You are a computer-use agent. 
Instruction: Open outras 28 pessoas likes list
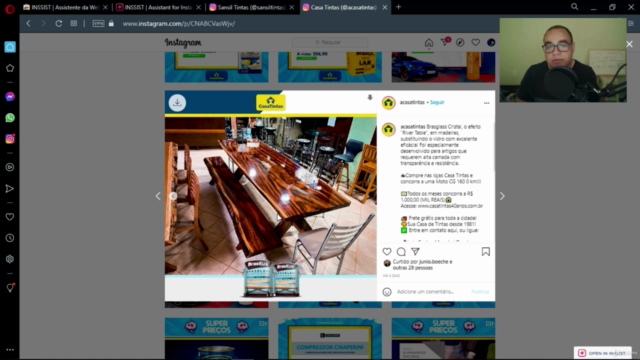pyautogui.click(x=413, y=268)
